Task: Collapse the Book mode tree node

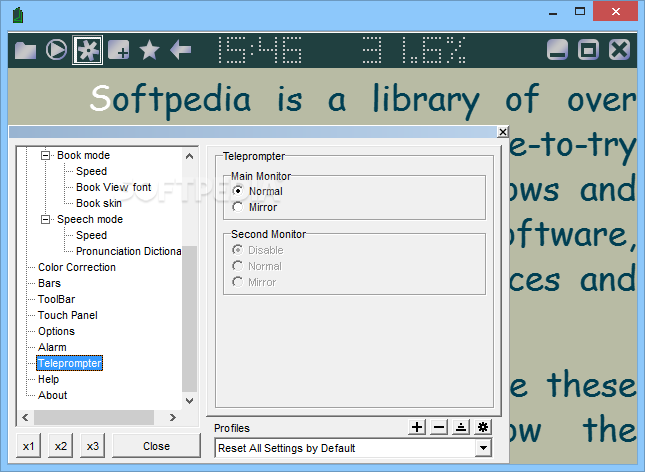Action: [x=45, y=156]
